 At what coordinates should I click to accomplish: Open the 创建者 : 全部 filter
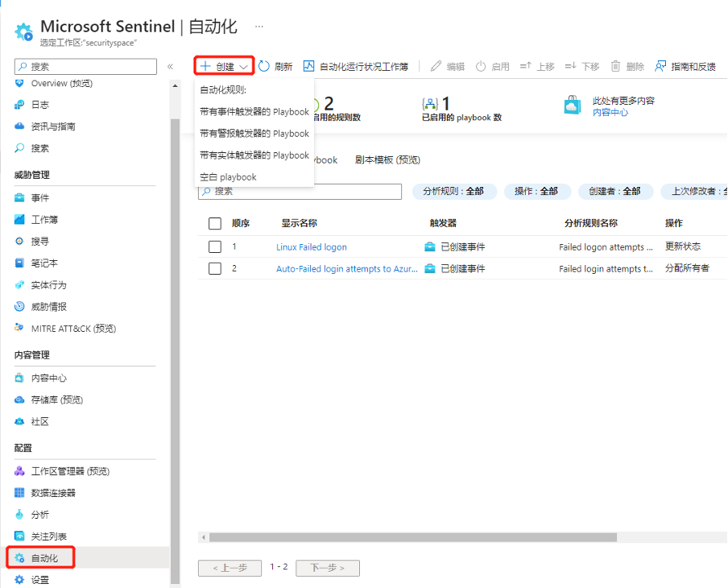tap(615, 192)
